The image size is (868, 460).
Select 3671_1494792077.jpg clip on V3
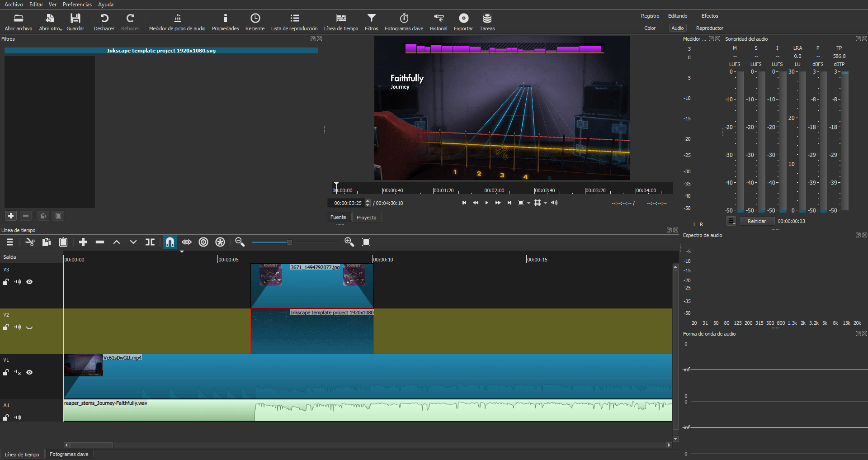pyautogui.click(x=312, y=286)
